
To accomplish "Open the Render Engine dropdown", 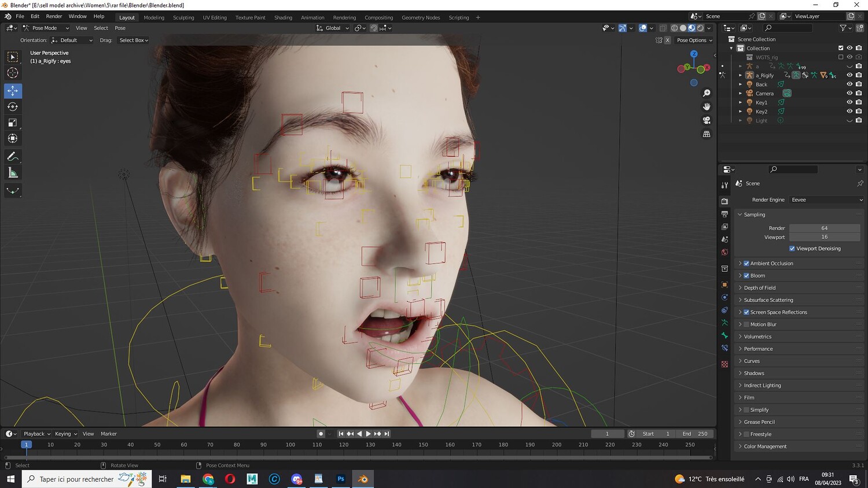I will (x=826, y=200).
